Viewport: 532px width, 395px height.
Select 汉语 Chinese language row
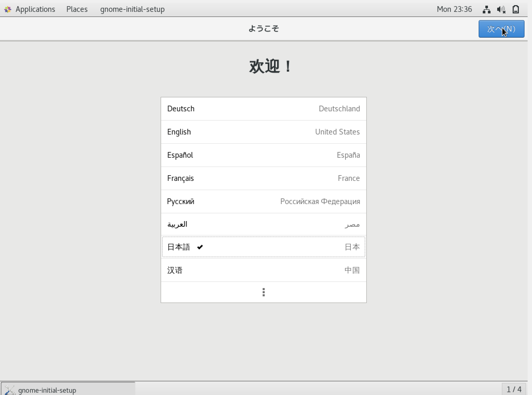click(x=263, y=270)
